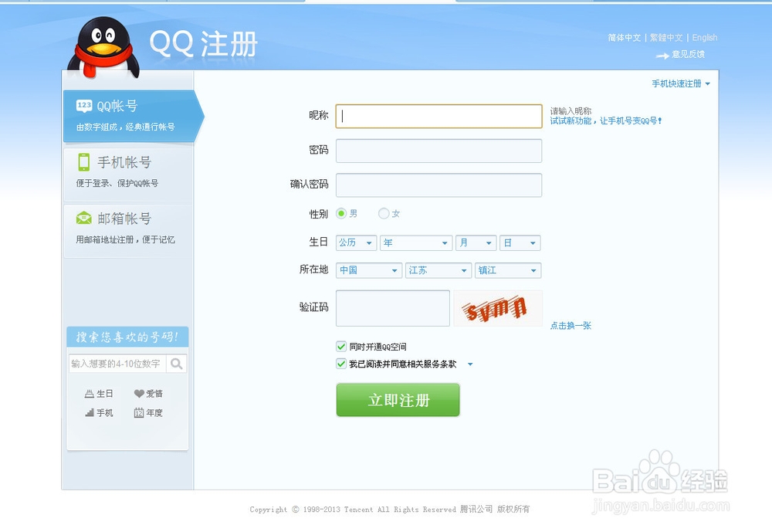Click the magnifier search icon in number search
The width and height of the screenshot is (772, 532).
click(x=176, y=364)
